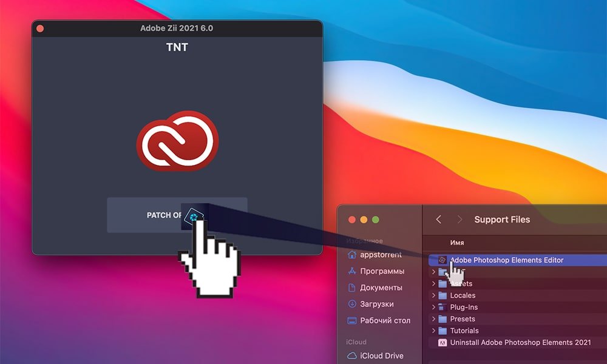Click the Finder back arrow
Screen dimensions: 607x364
click(439, 220)
